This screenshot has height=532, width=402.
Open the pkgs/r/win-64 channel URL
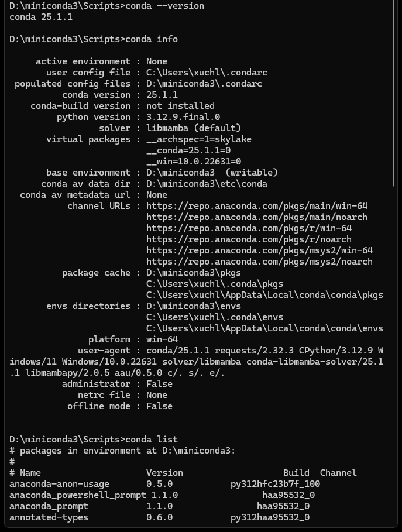[x=249, y=228]
